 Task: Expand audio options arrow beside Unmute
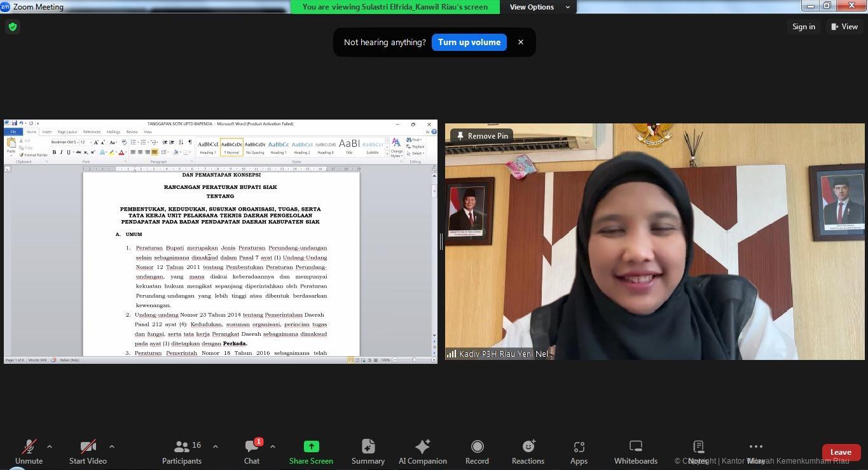tap(50, 446)
